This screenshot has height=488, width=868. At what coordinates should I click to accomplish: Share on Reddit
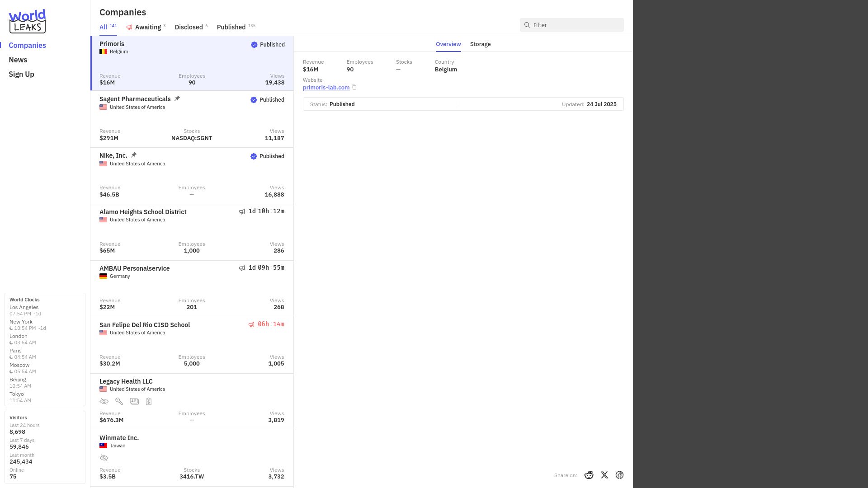click(x=589, y=475)
